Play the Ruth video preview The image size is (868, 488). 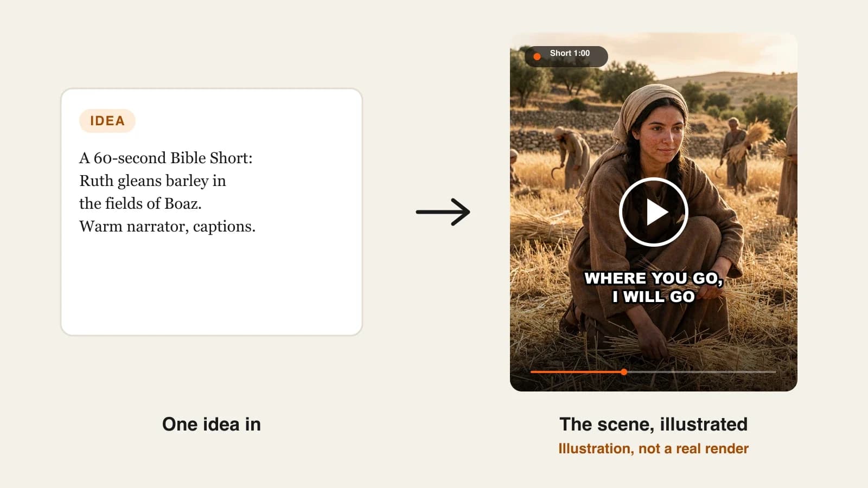coord(653,212)
